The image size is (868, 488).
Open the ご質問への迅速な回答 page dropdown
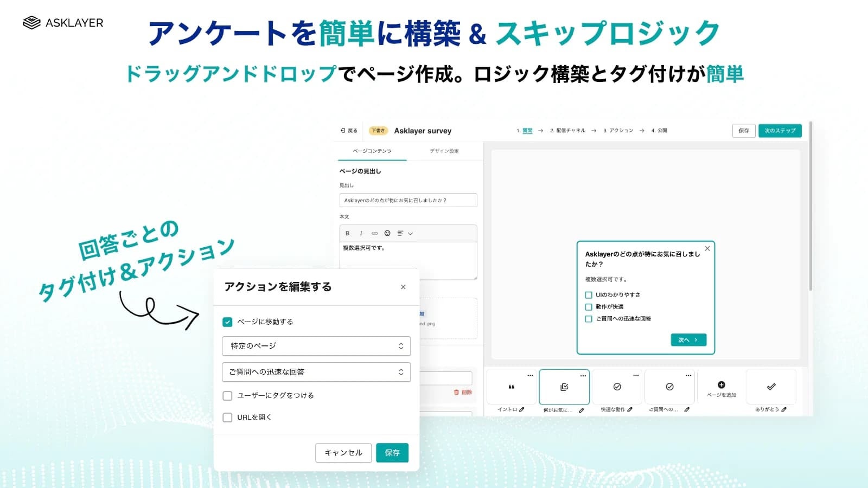pos(316,372)
